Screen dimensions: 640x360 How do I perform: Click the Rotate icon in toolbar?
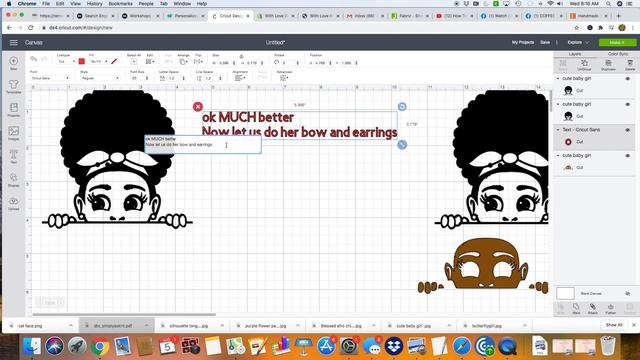[x=277, y=62]
